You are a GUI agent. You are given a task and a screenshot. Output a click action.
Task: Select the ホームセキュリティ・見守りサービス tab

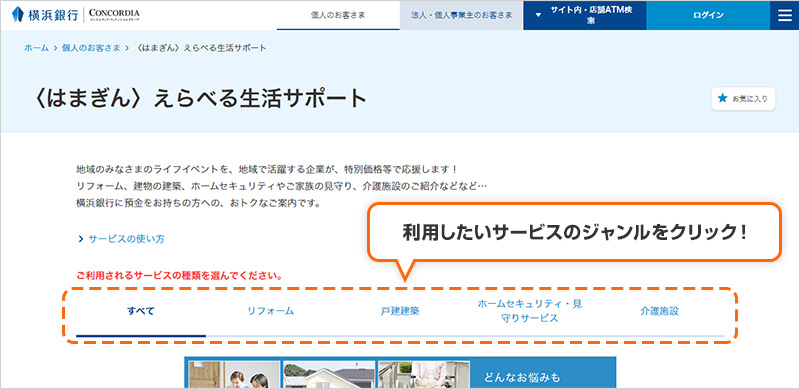pyautogui.click(x=530, y=311)
